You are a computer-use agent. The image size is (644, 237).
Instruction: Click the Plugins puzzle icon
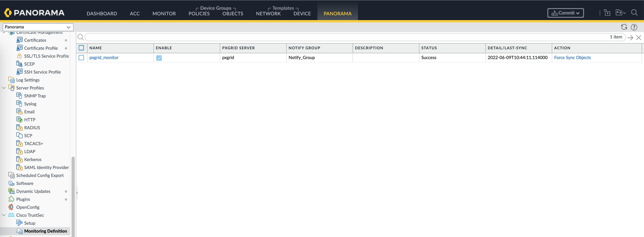tap(11, 199)
